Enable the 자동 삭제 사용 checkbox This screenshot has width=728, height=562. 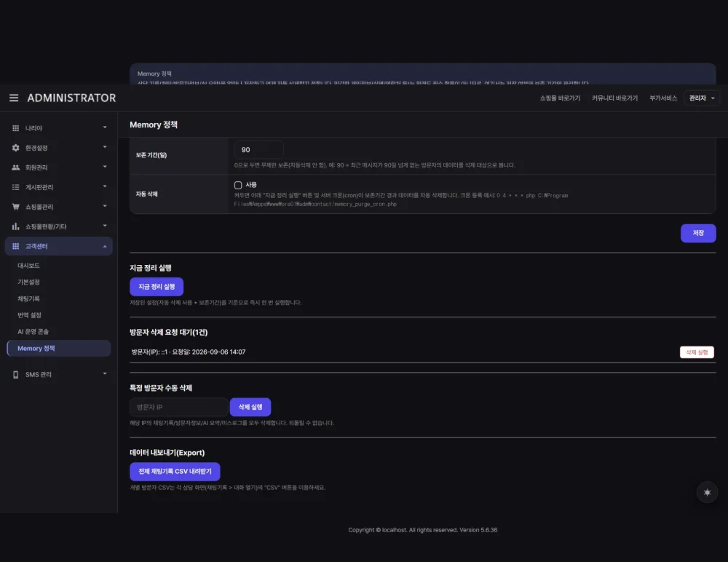click(238, 185)
